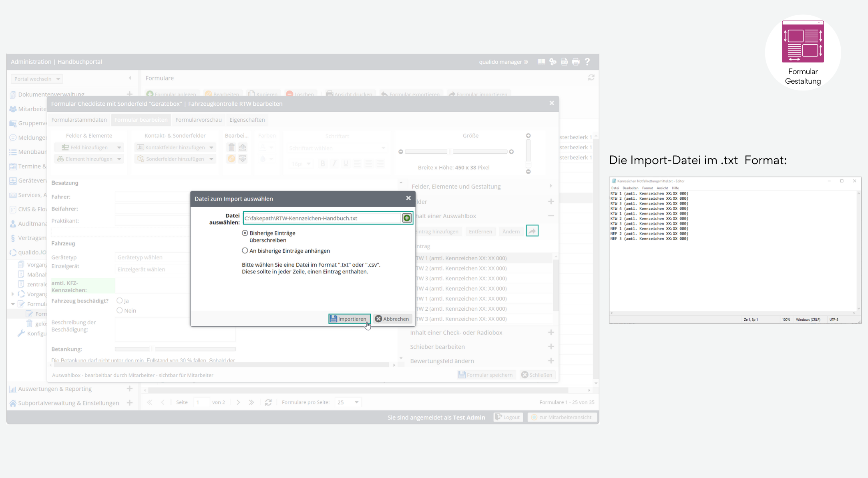The width and height of the screenshot is (868, 478).
Task: Expand Inhalt einer Check- oder Radiobox section
Action: [551, 333]
